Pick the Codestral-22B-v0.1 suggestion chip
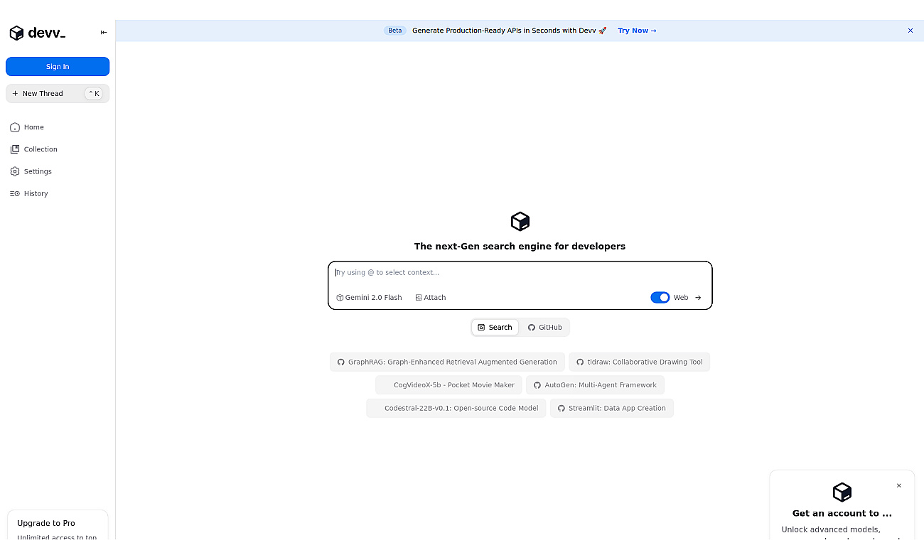This screenshot has width=924, height=560. pos(456,409)
